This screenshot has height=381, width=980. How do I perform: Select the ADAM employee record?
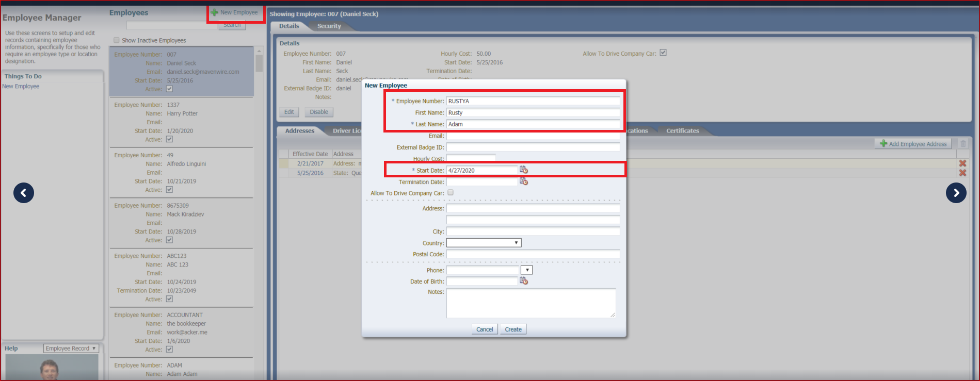pos(181,370)
